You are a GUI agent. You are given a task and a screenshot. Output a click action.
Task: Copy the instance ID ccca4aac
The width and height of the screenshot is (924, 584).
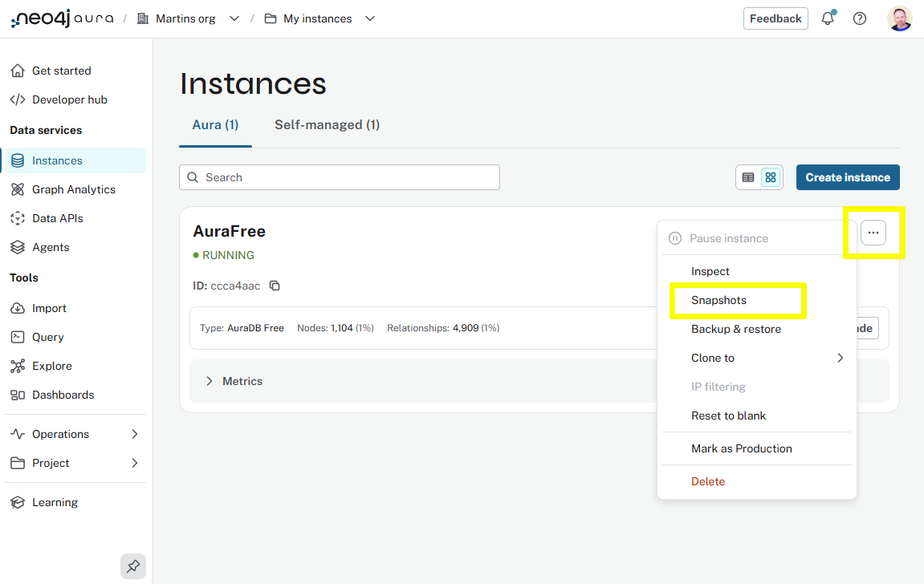click(x=275, y=286)
